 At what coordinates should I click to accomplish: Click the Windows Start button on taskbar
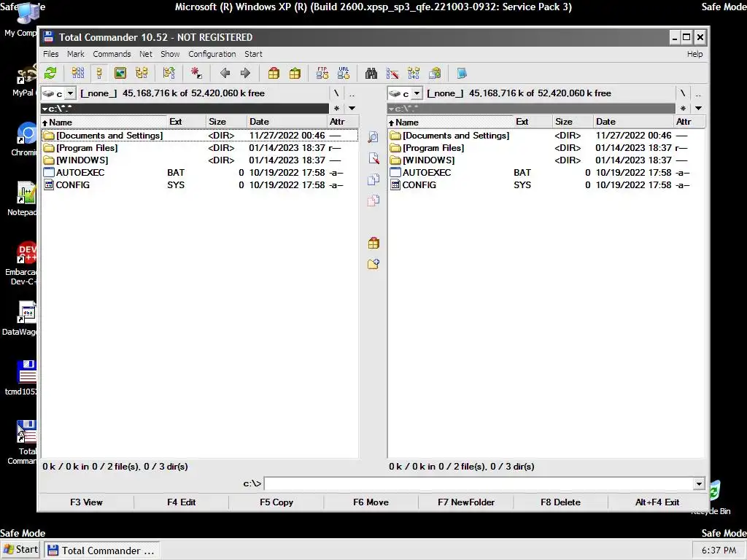pyautogui.click(x=20, y=550)
